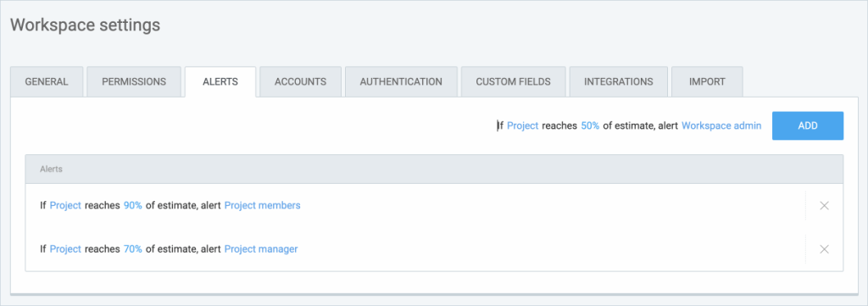The image size is (868, 306).
Task: Edit the 70% threshold value
Action: point(133,249)
